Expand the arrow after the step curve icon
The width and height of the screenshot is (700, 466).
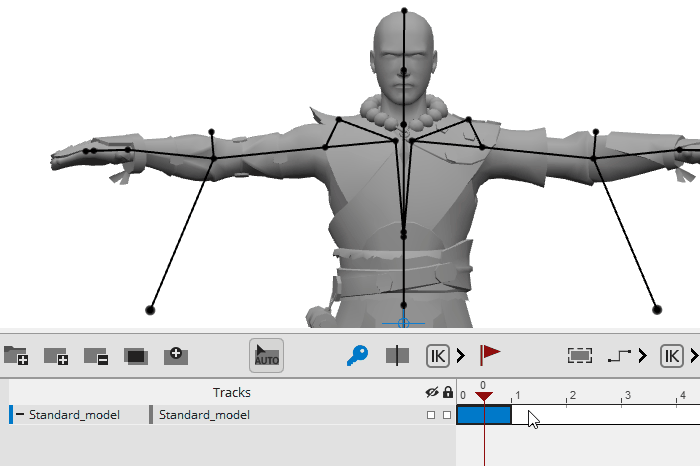pos(645,355)
